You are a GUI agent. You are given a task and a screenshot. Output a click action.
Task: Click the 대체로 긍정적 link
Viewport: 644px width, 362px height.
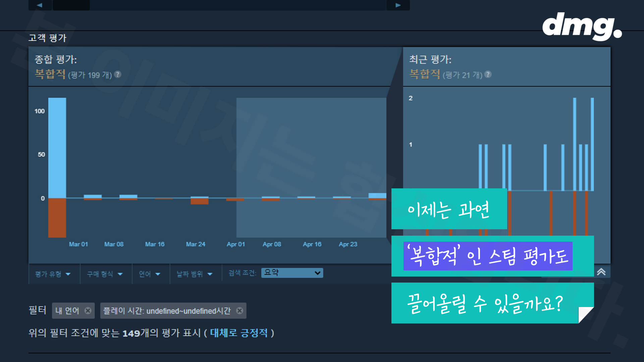click(x=239, y=333)
